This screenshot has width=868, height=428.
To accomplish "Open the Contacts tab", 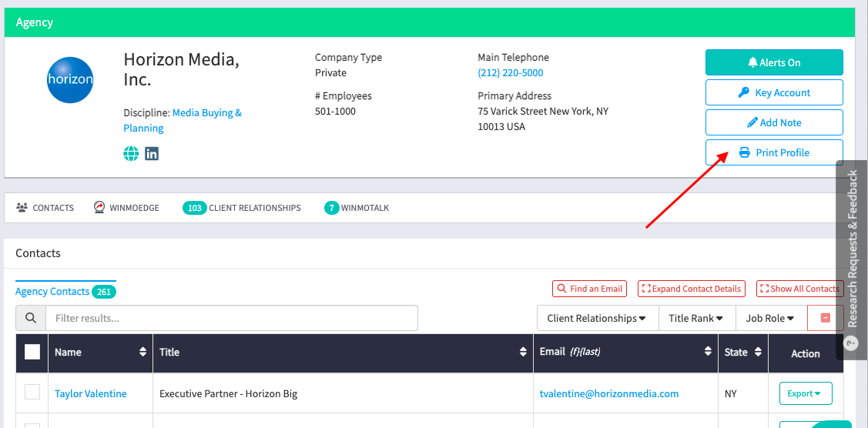I will [x=45, y=208].
